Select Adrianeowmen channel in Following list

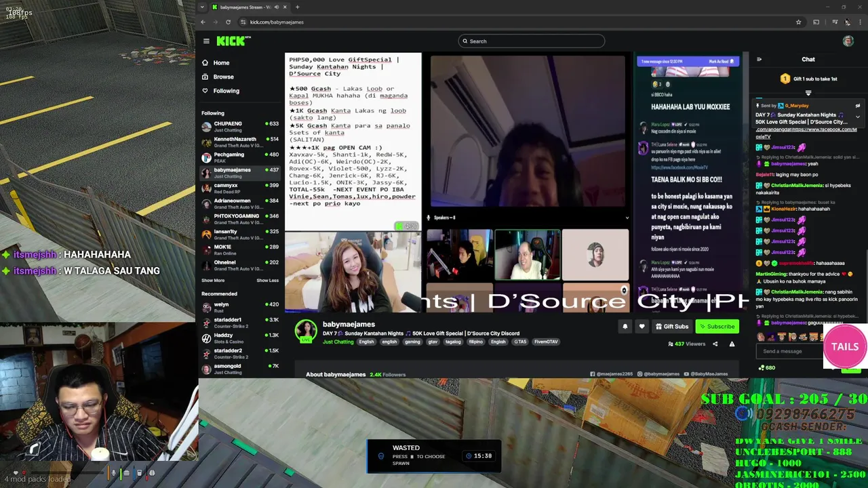coord(240,203)
